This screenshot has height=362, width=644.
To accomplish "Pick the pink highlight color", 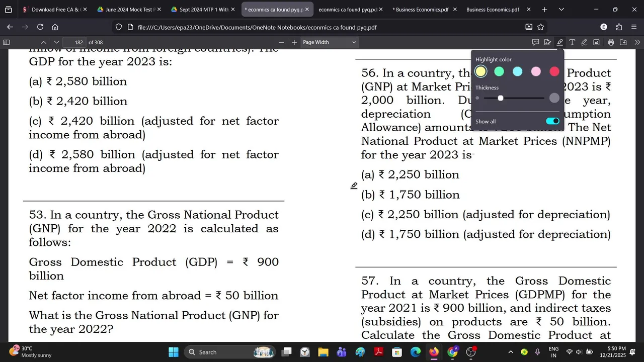I will tap(536, 71).
